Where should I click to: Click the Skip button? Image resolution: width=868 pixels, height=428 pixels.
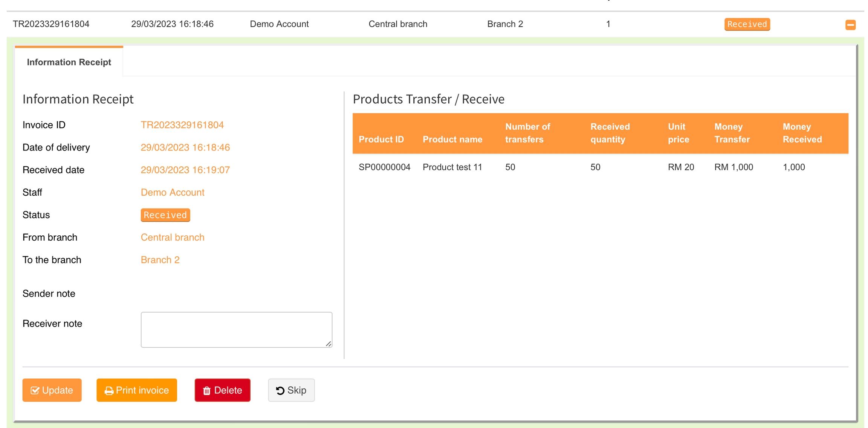click(x=291, y=390)
